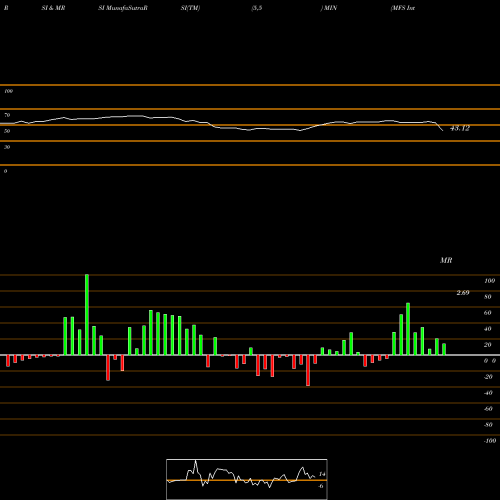This screenshot has width=500, height=500.
Task: Click the RSI 70 level label
Action: (x=7, y=115)
